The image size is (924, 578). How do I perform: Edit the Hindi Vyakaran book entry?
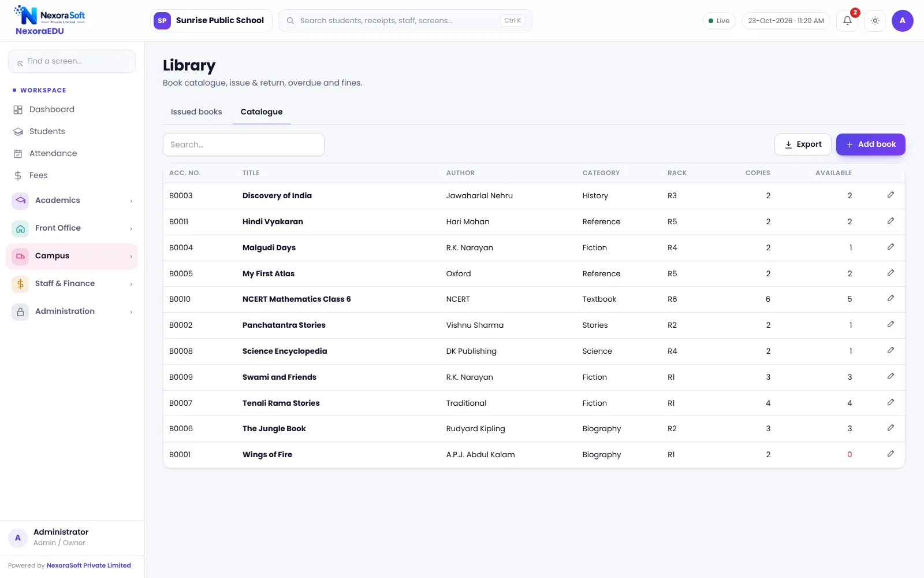891,221
